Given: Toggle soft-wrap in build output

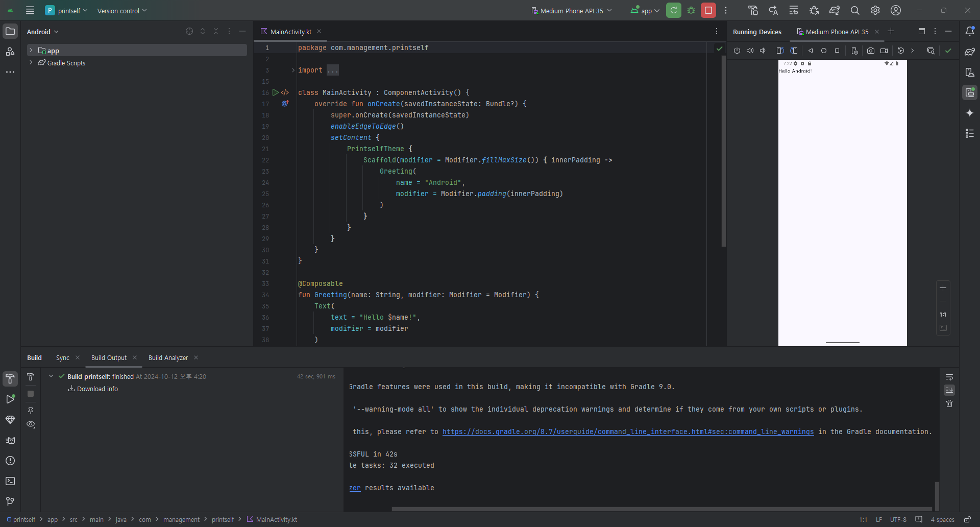Looking at the screenshot, I should (949, 377).
